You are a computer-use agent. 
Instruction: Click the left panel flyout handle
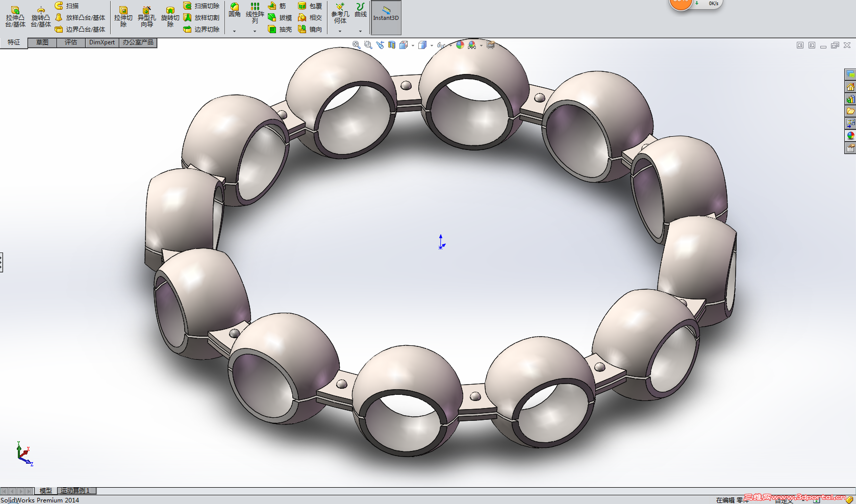[2, 262]
